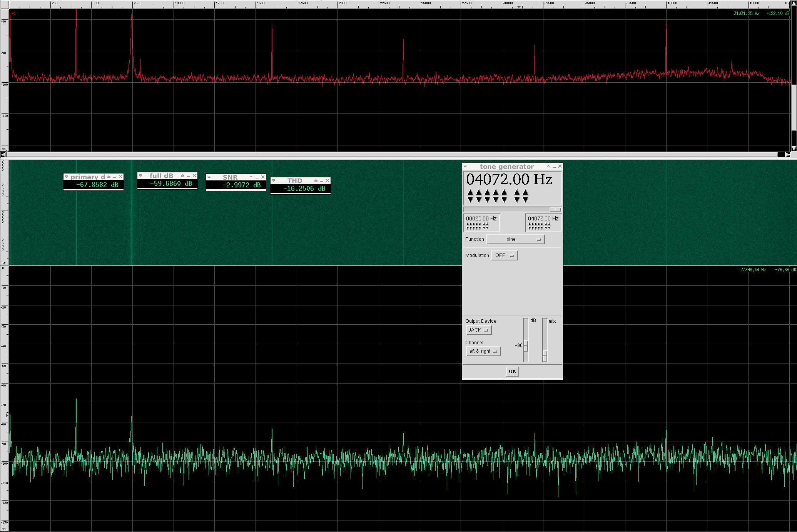This screenshot has width=797, height=532.
Task: Open the Function sine dropdown
Action: (x=515, y=239)
